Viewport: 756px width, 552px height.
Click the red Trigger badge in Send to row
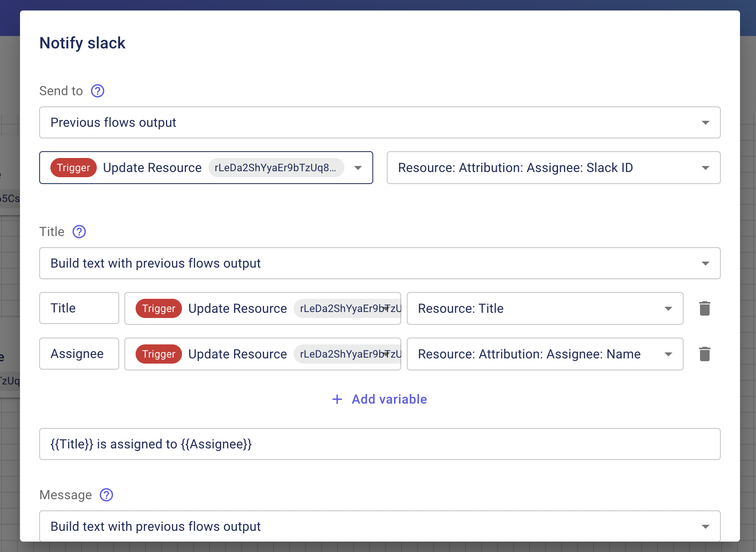[x=74, y=168]
